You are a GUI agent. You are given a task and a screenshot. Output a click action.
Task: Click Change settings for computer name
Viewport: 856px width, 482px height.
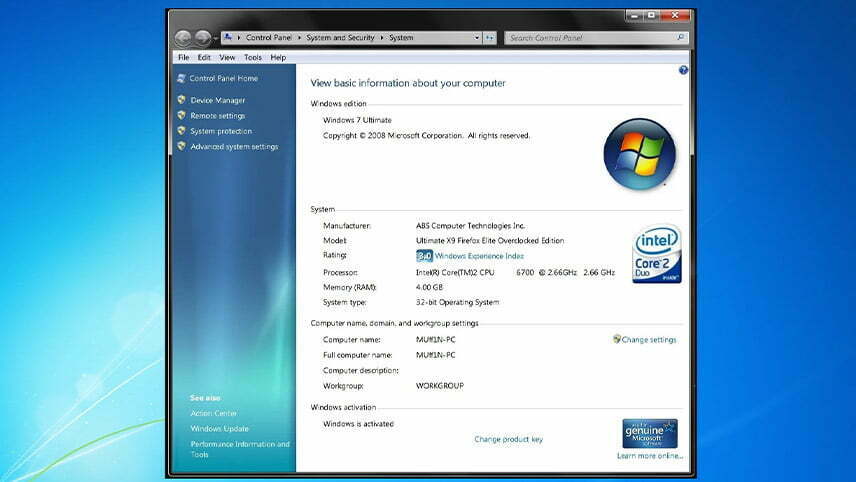649,340
